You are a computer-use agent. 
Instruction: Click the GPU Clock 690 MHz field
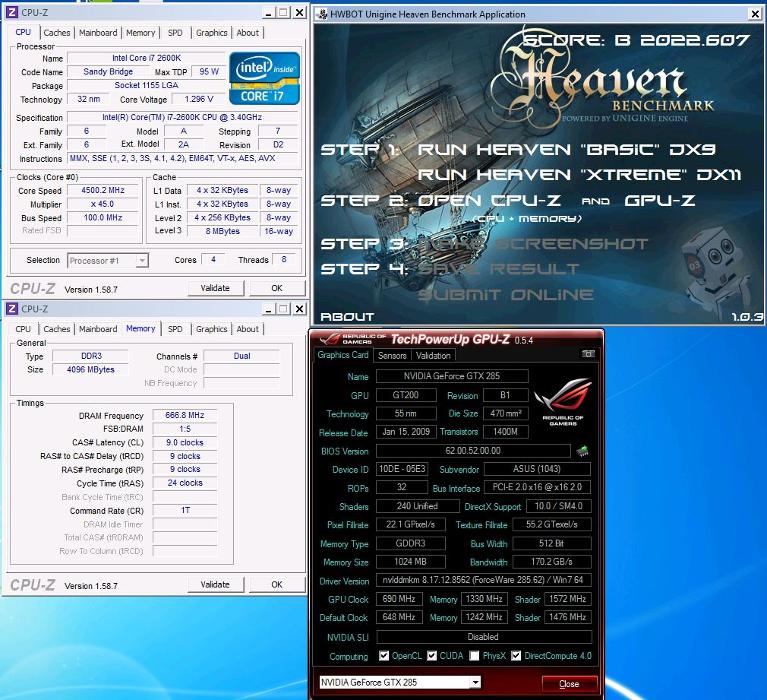click(399, 599)
